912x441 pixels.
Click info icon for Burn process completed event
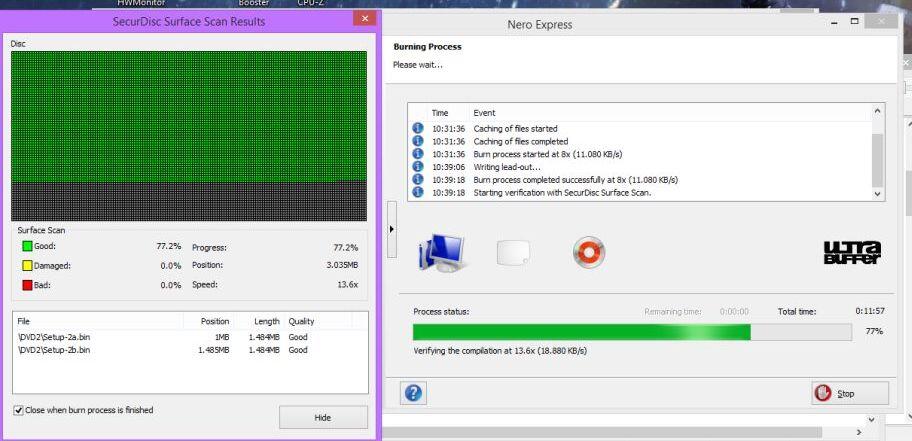(x=418, y=179)
